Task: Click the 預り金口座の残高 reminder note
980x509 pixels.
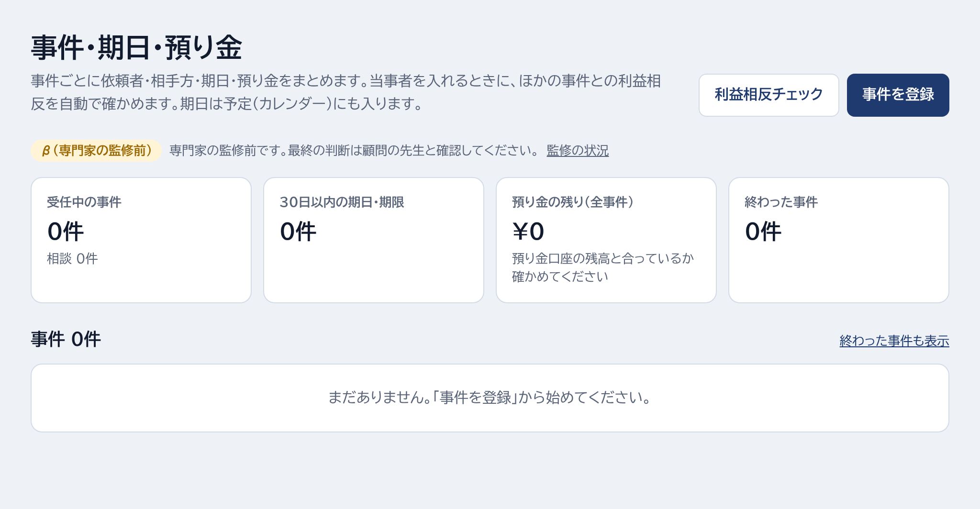Action: 603,267
